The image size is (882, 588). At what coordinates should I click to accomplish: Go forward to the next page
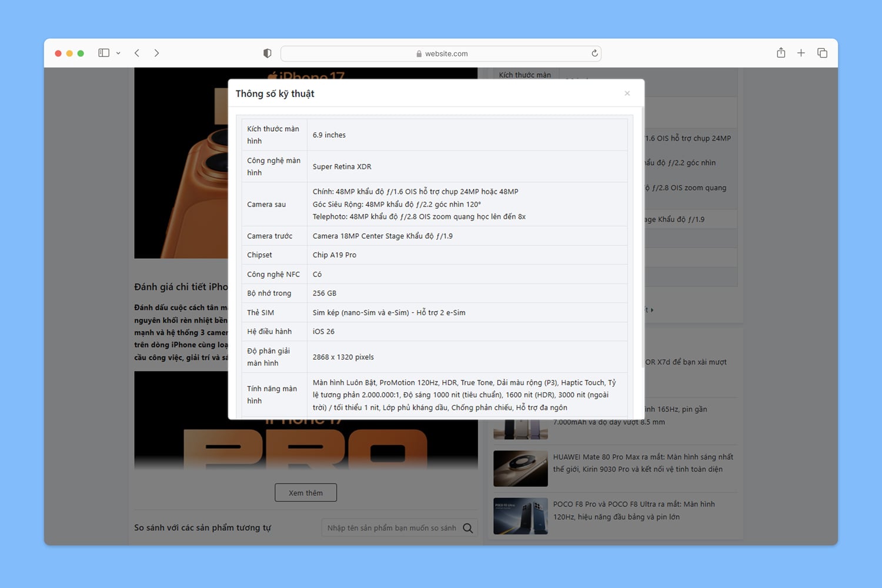[156, 53]
